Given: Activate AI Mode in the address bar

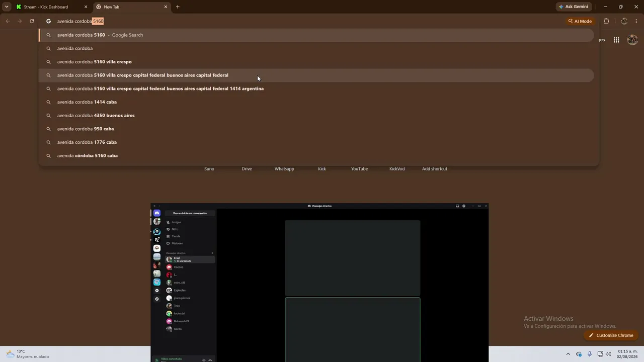Looking at the screenshot, I should pyautogui.click(x=580, y=21).
